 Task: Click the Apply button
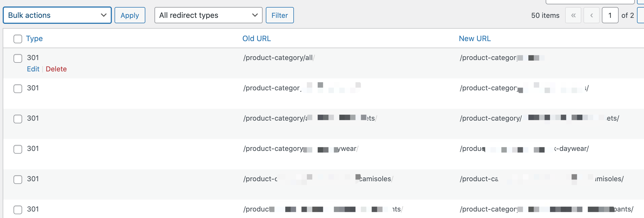(x=130, y=15)
